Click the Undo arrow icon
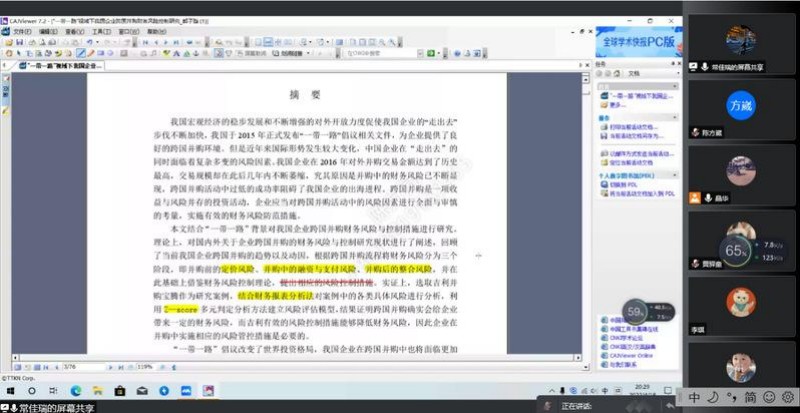The image size is (800, 413). [x=89, y=42]
